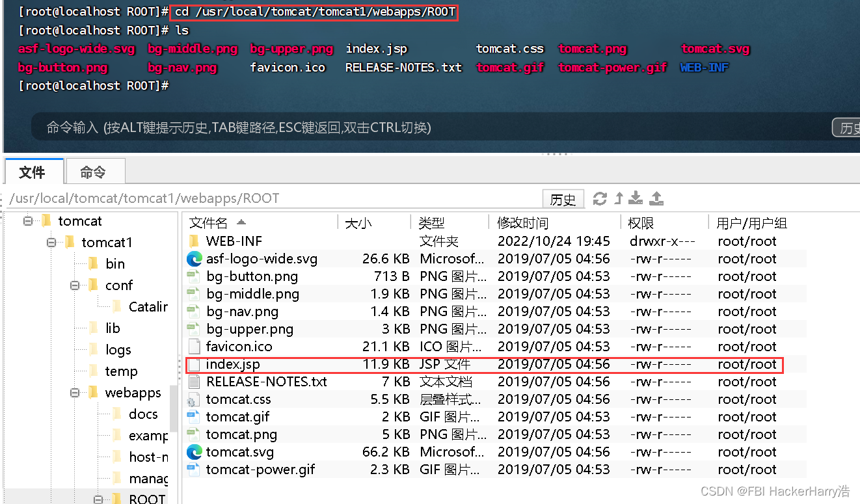860x504 pixels.
Task: Open the 历史 button in the command input bar
Action: point(846,127)
